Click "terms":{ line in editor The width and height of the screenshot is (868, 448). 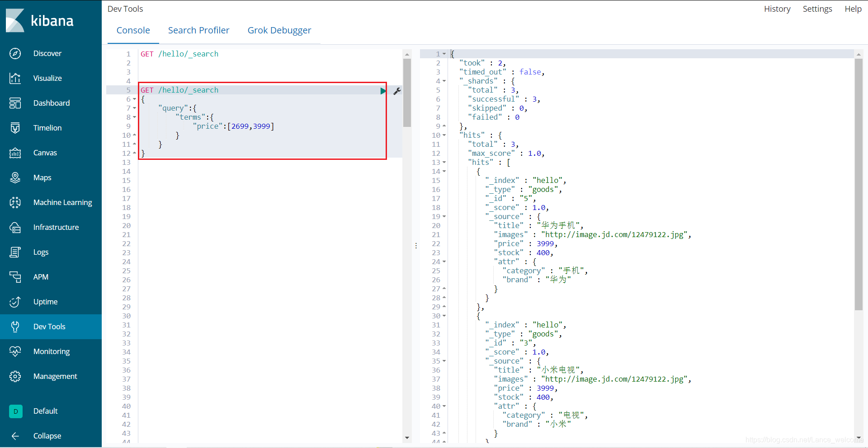click(194, 117)
